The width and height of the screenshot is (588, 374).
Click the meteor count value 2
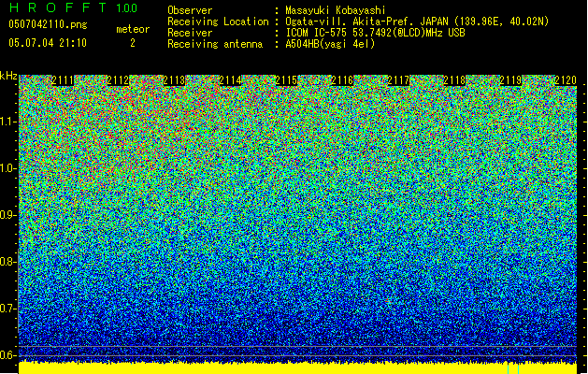click(x=133, y=43)
